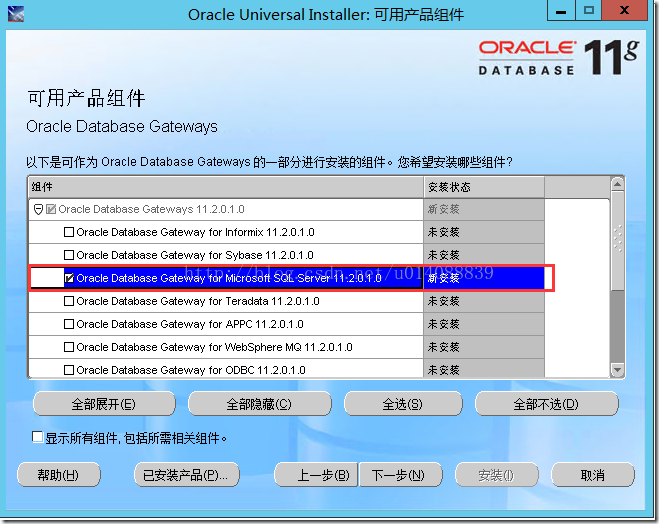Toggle the Oracle Database Gateways 11.2.0.1.0 parent checkbox
Screen dimensions: 659x524
(x=51, y=209)
